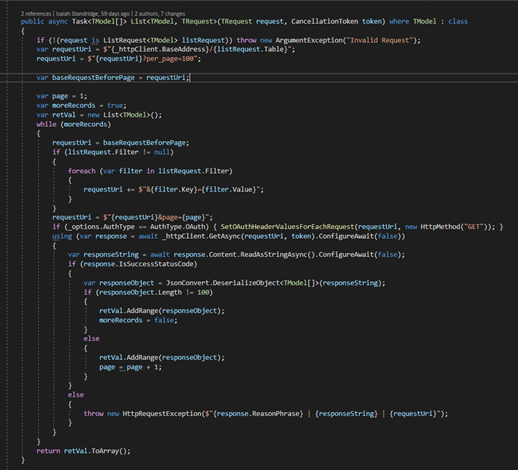Click 'response.IsSuccessStatusCode' condition
The width and height of the screenshot is (518, 470).
pyautogui.click(x=138, y=264)
